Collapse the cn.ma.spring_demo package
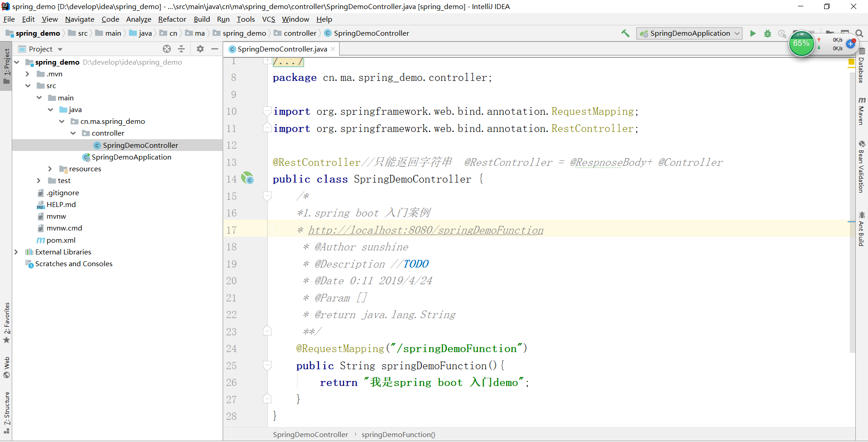 coord(61,121)
